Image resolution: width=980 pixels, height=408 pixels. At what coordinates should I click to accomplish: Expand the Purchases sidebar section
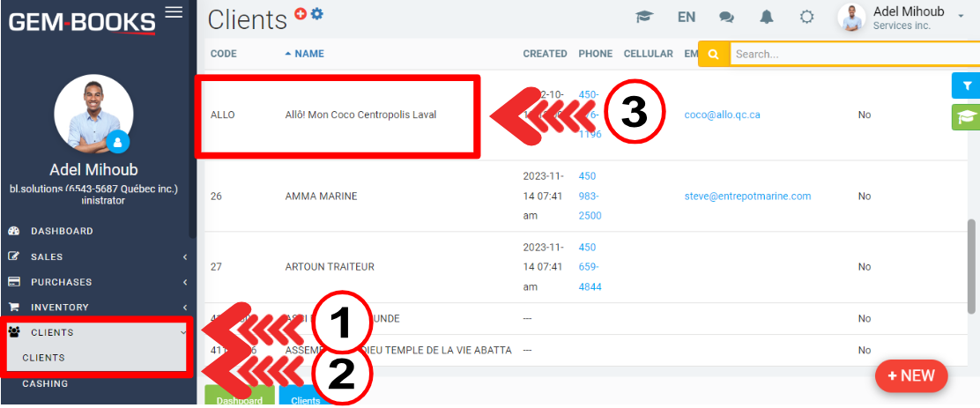[x=97, y=282]
